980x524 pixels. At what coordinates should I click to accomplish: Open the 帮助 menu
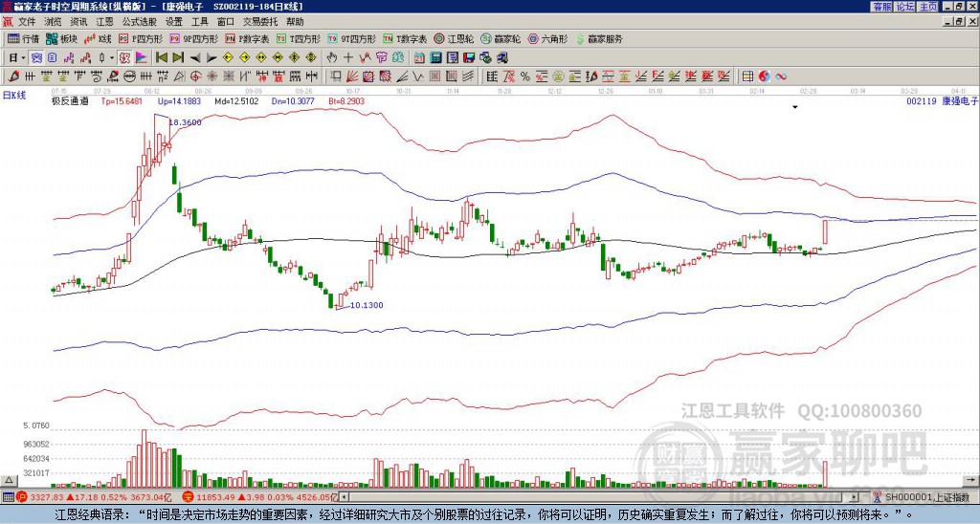tap(295, 22)
